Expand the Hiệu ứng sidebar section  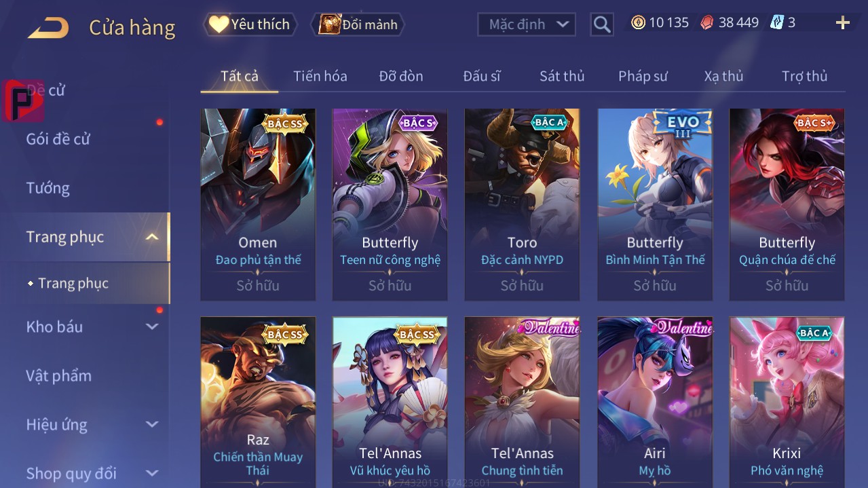pos(152,424)
